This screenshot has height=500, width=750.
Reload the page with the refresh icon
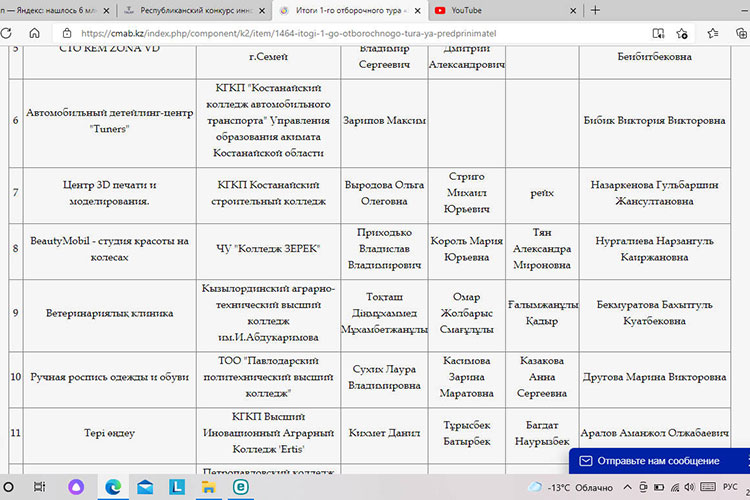click(x=6, y=33)
